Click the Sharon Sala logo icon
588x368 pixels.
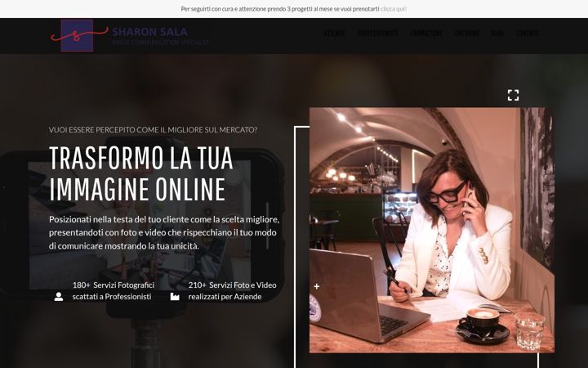pos(79,35)
